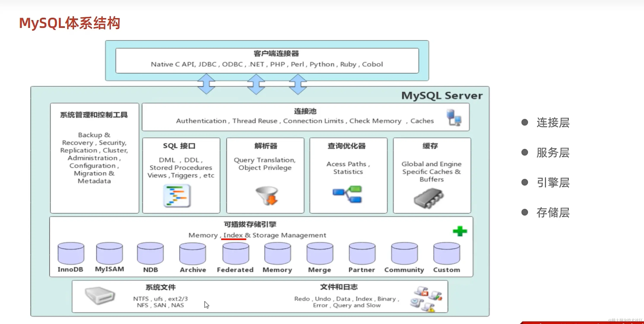644x324 pixels.
Task: Click the underlined Index text
Action: click(x=233, y=235)
